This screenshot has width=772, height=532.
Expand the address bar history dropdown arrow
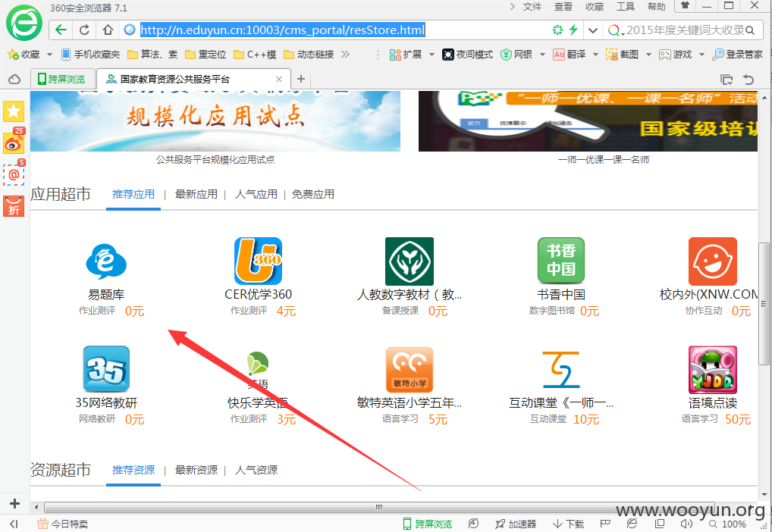593,30
